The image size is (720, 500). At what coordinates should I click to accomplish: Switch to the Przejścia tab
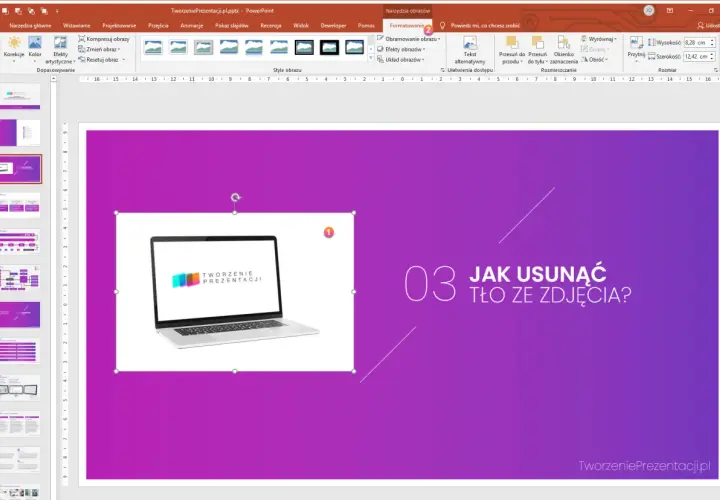[x=158, y=26]
